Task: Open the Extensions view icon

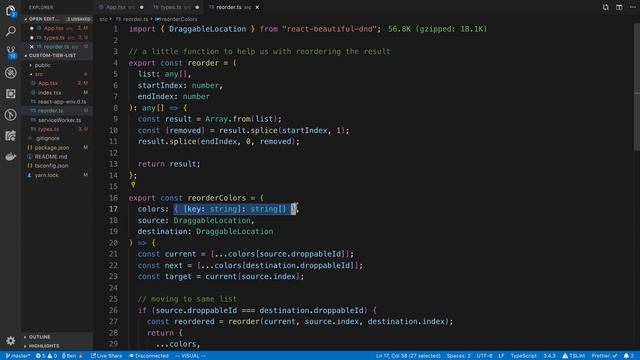Action: 11,94
